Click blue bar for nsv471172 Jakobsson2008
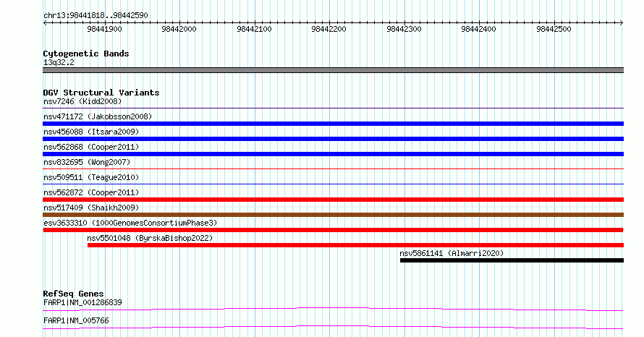Viewport: 644px width, 337px height. click(333, 124)
